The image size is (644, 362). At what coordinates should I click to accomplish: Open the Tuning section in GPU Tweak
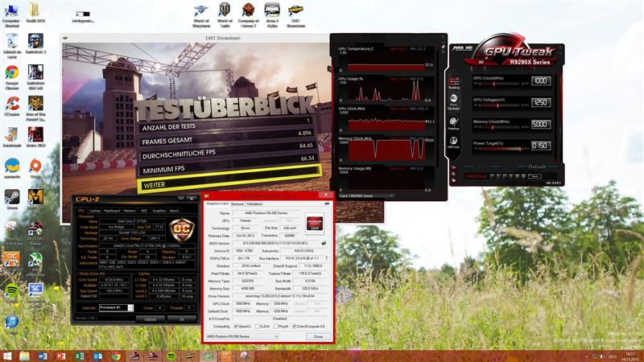pos(454,80)
